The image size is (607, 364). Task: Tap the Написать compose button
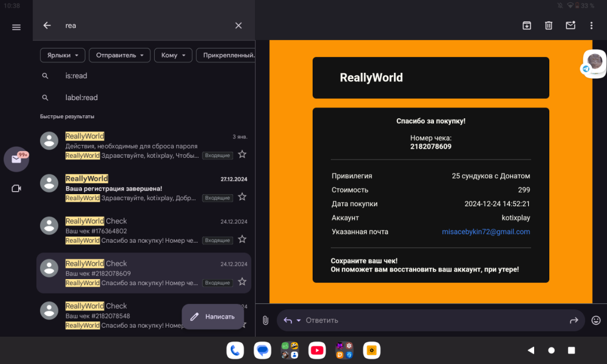click(212, 317)
